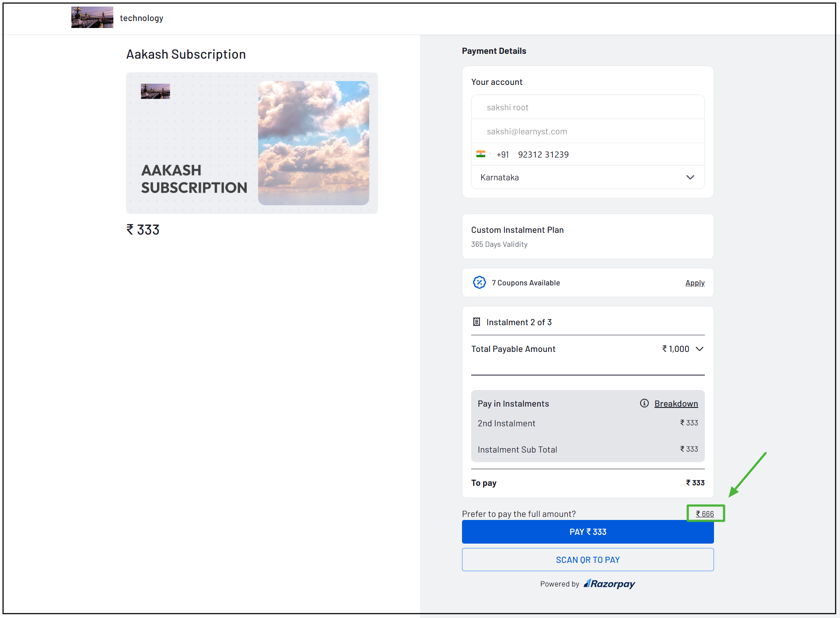Click the cloud sky course thumbnail
This screenshot has width=840, height=618.
click(313, 143)
